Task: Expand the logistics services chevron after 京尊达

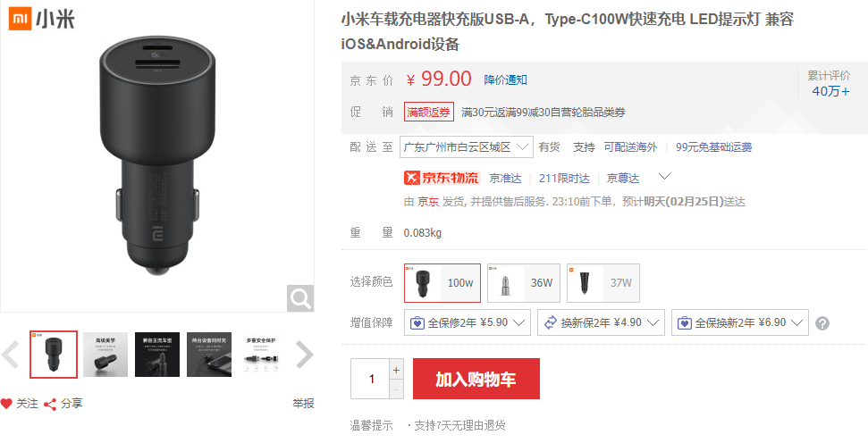Action: tap(665, 177)
